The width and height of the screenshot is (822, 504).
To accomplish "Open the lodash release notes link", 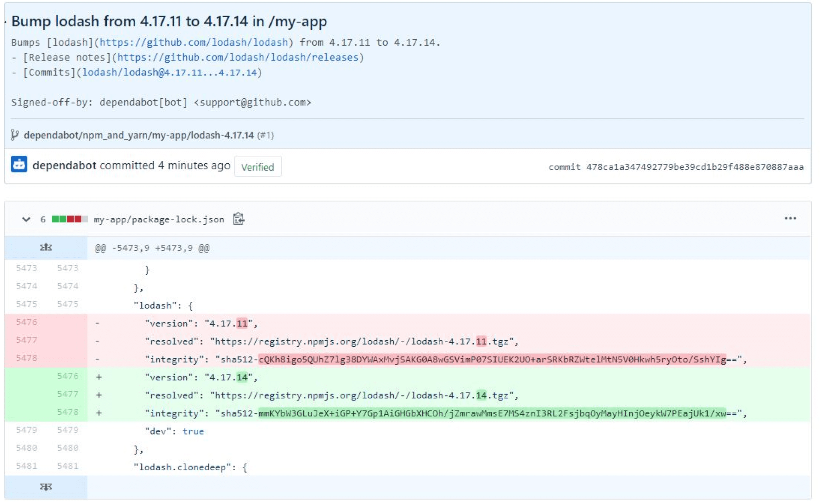I will click(238, 57).
